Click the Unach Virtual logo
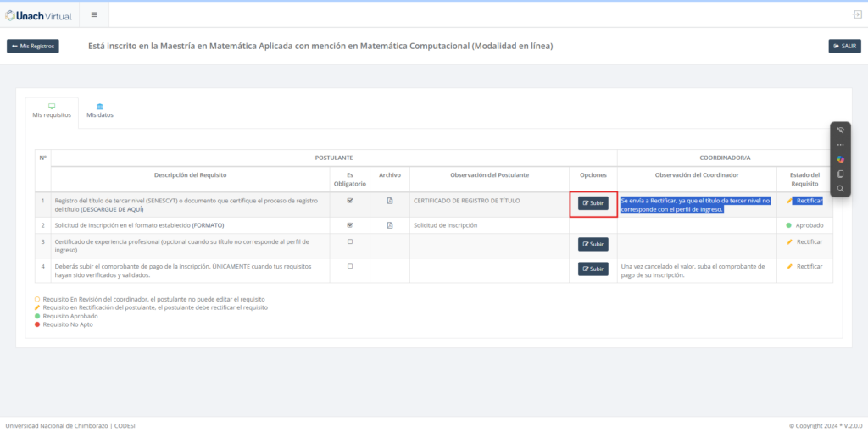Image resolution: width=868 pixels, height=432 pixels. point(38,15)
